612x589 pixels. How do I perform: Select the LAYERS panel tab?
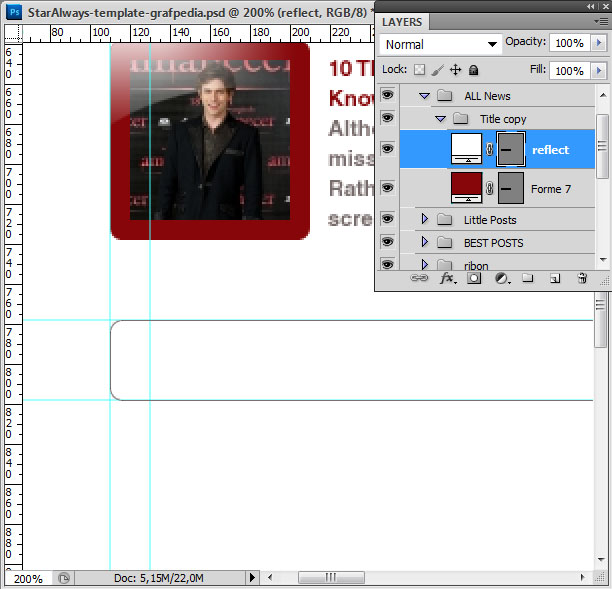tap(402, 22)
